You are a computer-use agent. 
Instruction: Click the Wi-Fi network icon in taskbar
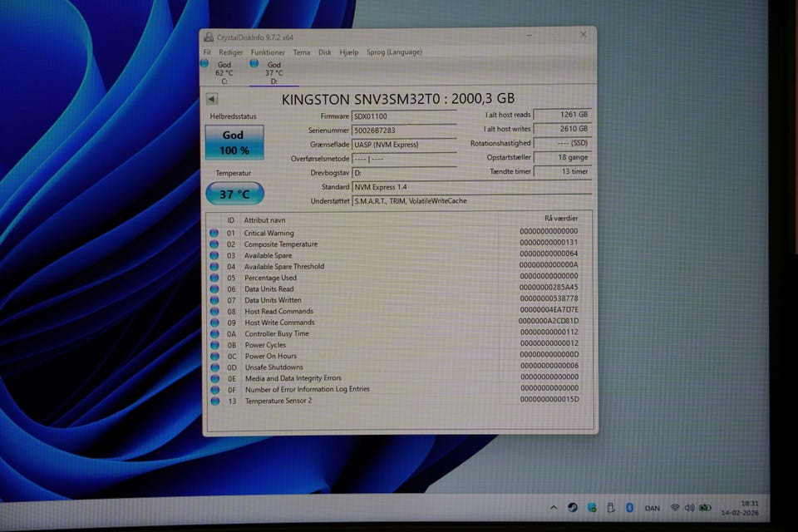tap(675, 507)
